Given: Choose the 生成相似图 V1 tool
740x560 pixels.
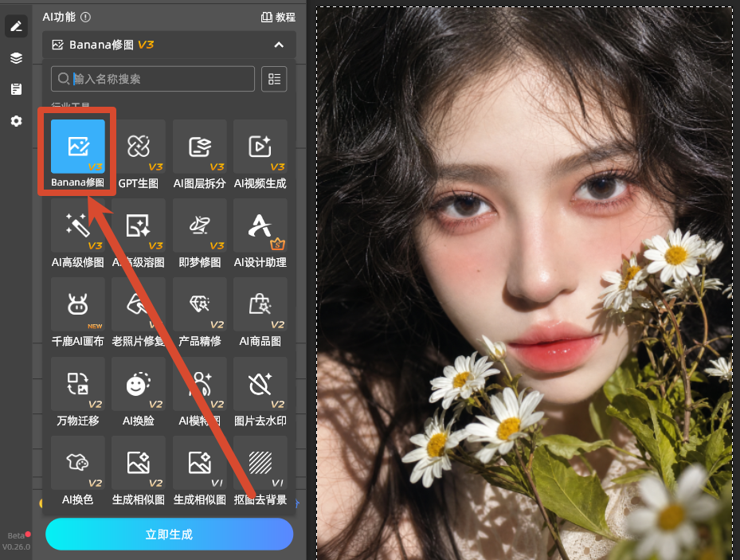Looking at the screenshot, I should [x=200, y=471].
